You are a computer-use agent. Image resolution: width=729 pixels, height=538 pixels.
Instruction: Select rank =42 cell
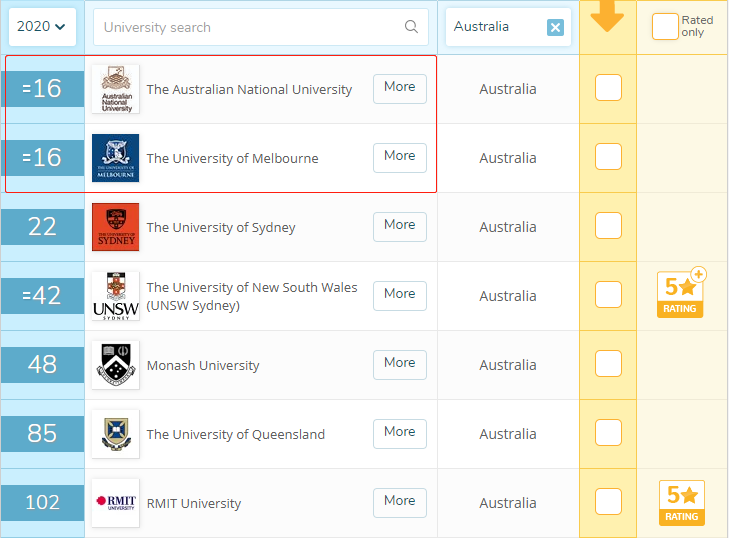click(x=42, y=296)
